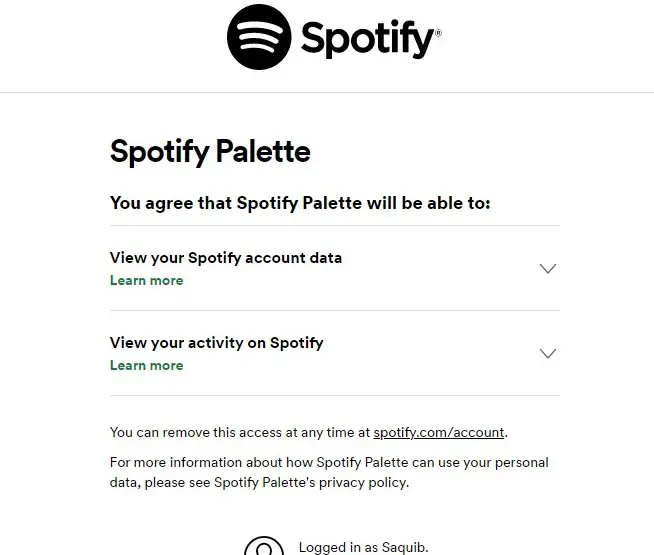Viewport: 654px width, 555px height.
Task: Click the 'You agree that Spotify Palette' subheading
Action: click(x=300, y=203)
